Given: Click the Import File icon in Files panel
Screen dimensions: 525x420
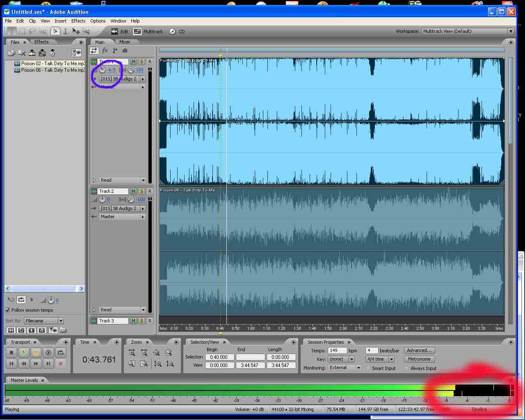Looking at the screenshot, I should coord(11,53).
